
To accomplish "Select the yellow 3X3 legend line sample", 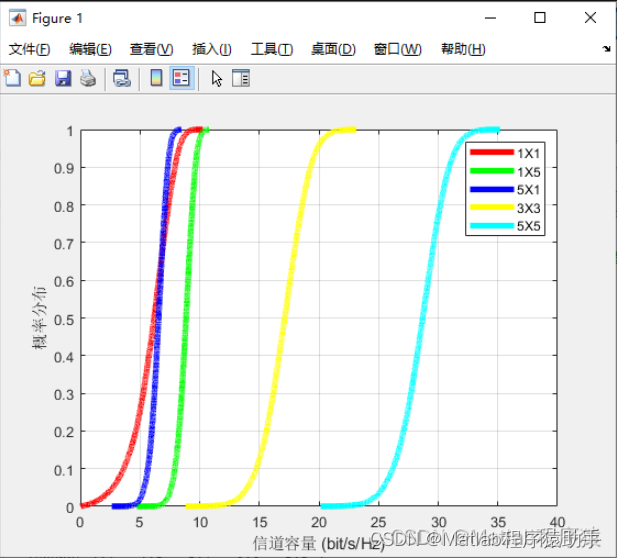I will [x=492, y=207].
